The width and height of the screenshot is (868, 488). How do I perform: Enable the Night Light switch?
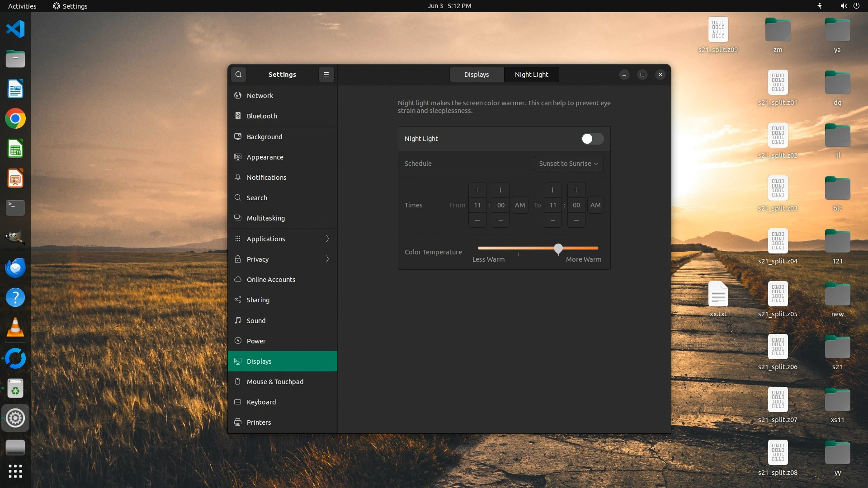click(592, 139)
